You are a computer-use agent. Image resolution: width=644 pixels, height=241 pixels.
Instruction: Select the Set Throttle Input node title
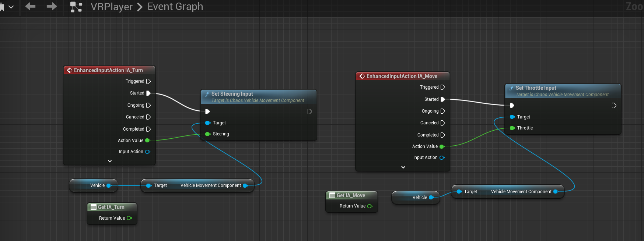tap(536, 88)
